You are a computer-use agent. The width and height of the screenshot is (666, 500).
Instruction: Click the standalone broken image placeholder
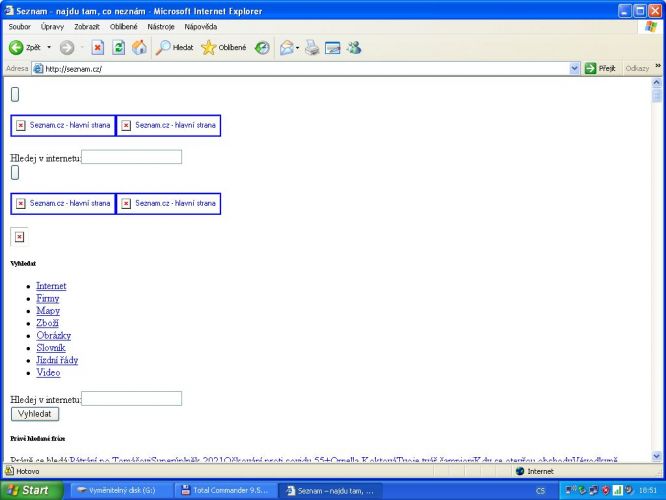pos(19,237)
